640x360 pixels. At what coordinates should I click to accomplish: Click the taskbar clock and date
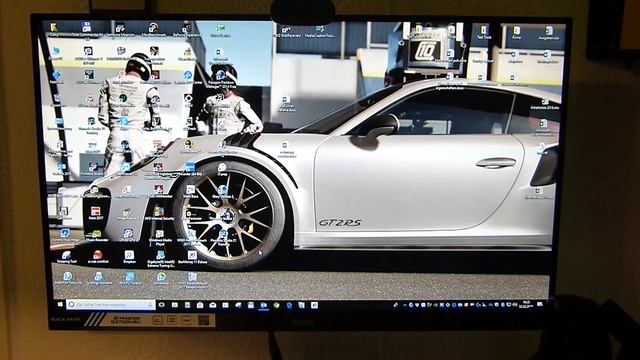526,304
